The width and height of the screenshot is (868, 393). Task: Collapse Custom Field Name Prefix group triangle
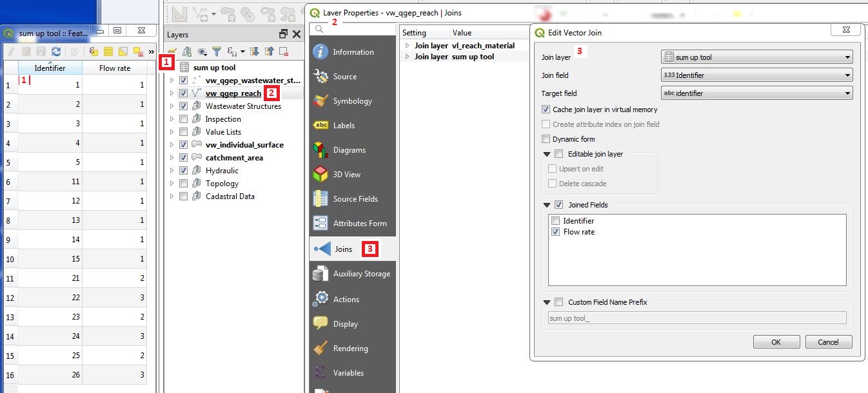tap(547, 302)
